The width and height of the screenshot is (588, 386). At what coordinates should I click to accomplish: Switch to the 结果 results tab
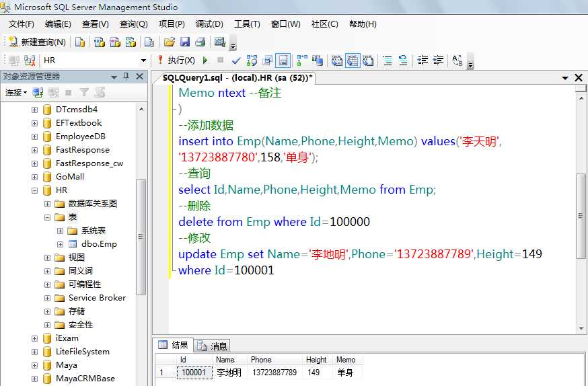tap(174, 345)
